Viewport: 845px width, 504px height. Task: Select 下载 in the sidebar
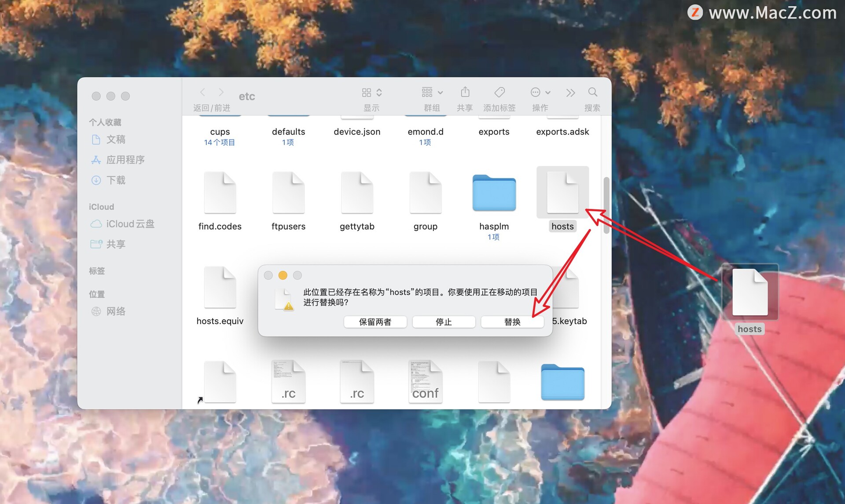click(116, 180)
